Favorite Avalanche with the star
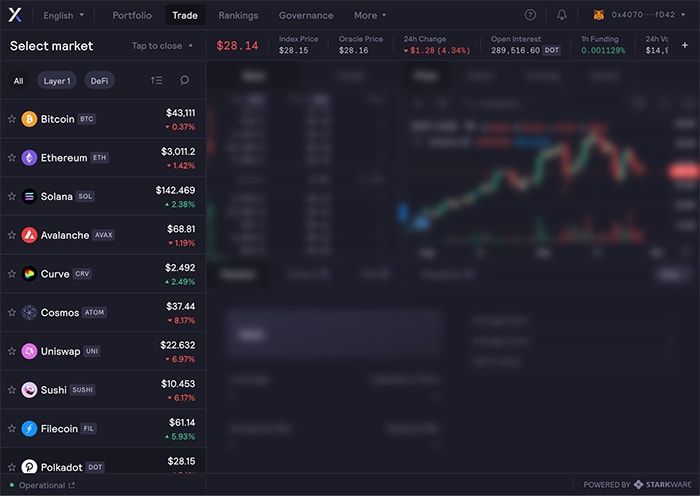This screenshot has height=496, width=700. 12,235
